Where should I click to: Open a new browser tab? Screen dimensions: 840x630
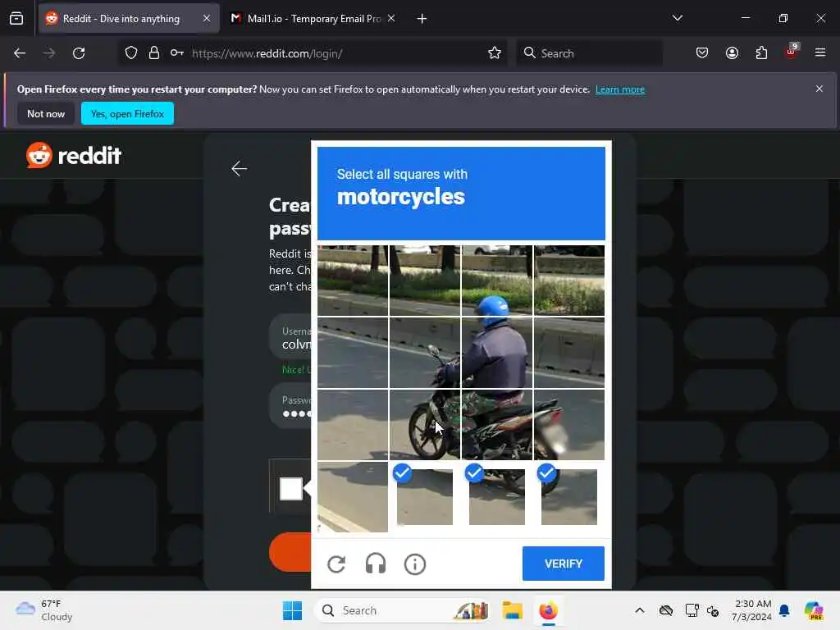(x=422, y=19)
